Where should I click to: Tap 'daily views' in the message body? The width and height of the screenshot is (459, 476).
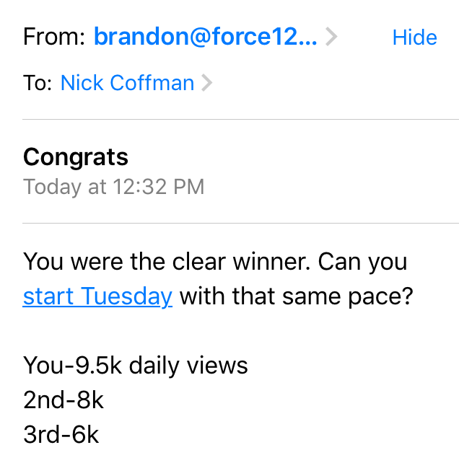[188, 366]
